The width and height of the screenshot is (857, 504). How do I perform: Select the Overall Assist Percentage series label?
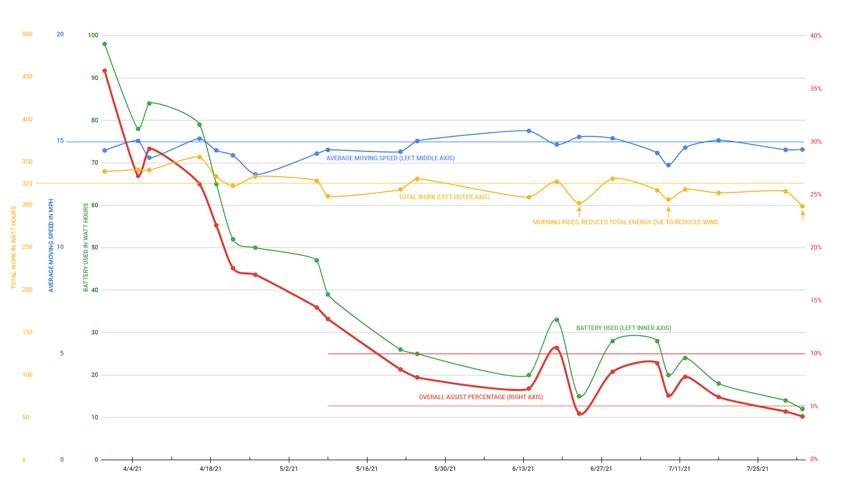coord(480,397)
